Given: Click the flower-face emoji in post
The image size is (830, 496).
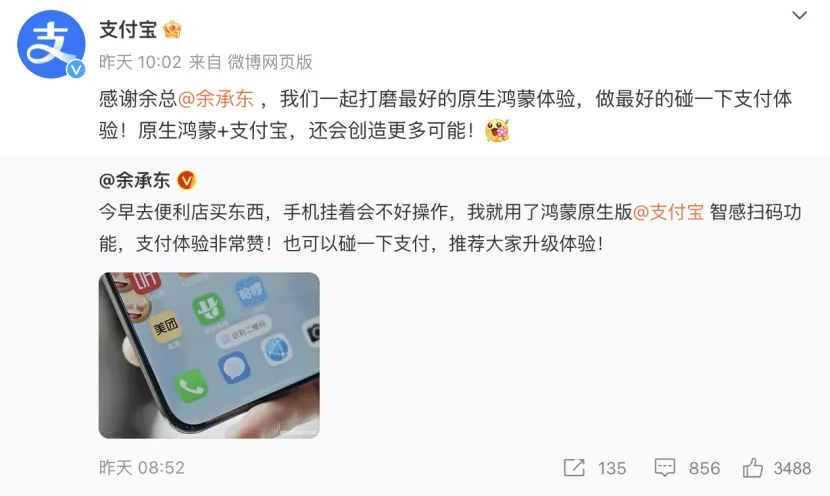Looking at the screenshot, I should click(497, 130).
